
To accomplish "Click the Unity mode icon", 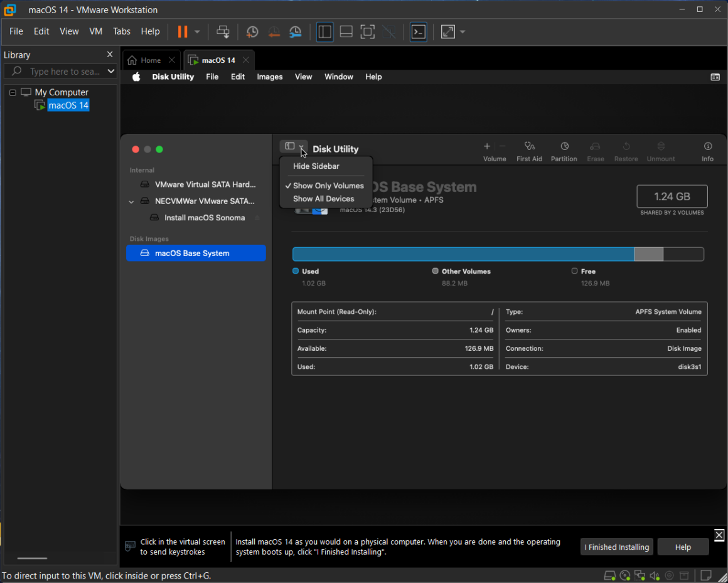I will [x=388, y=31].
